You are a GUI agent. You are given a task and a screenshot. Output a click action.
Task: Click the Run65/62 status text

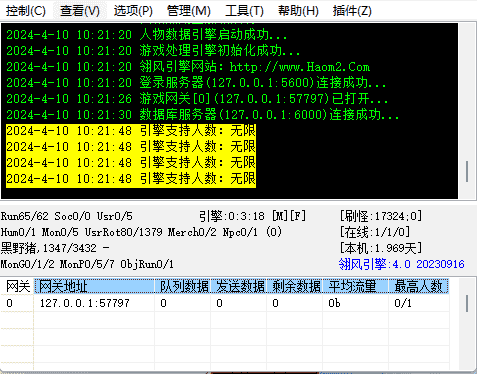tap(25, 216)
